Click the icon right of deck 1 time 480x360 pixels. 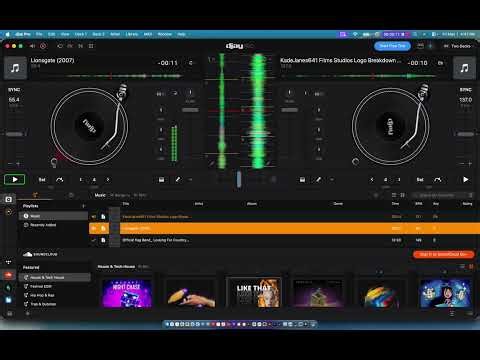click(191, 63)
